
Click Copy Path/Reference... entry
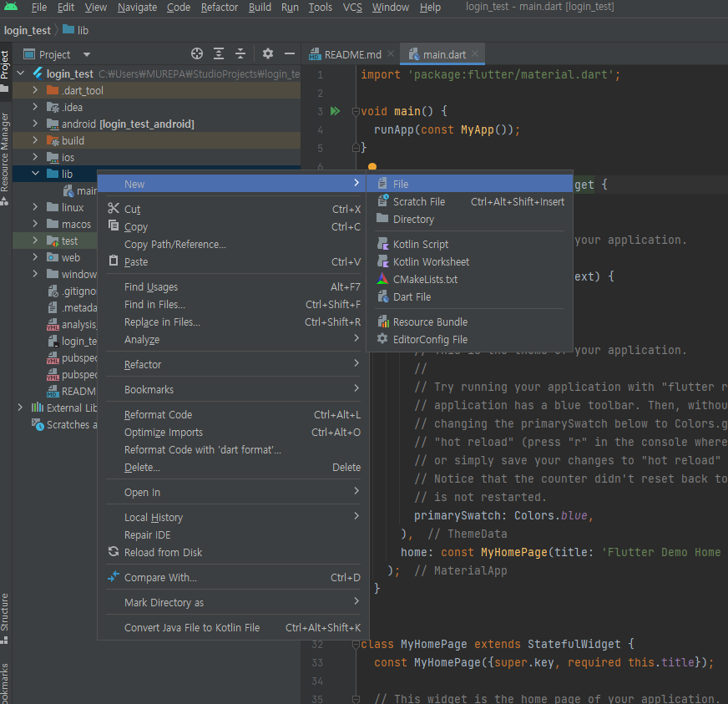point(234,244)
